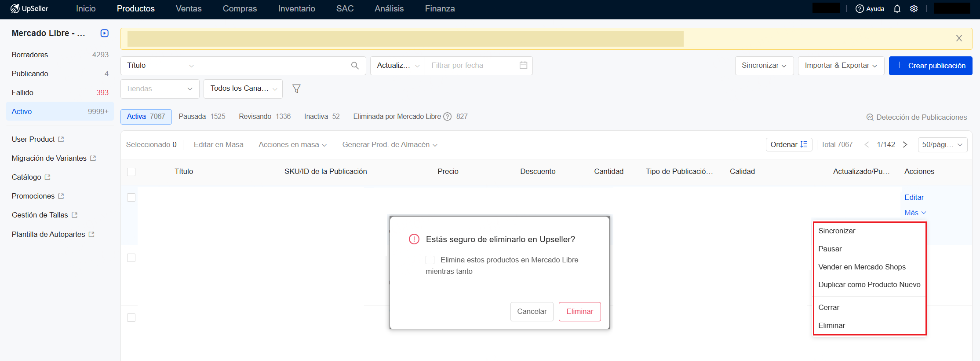
Task: Click the Gestión de Tallas external link icon
Action: pyautogui.click(x=74, y=215)
